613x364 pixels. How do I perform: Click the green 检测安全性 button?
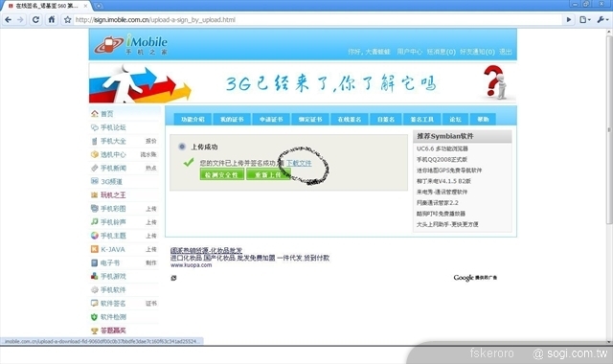[x=221, y=174]
